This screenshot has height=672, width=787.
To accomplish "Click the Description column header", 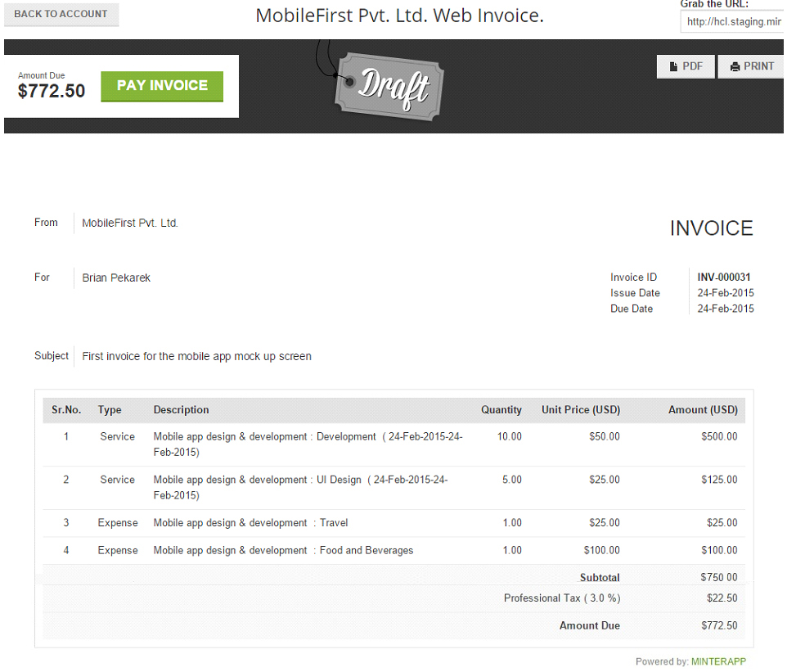I will (x=181, y=410).
